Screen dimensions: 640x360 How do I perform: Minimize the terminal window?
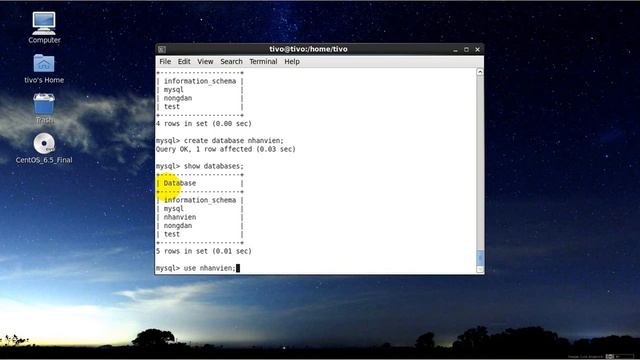455,49
